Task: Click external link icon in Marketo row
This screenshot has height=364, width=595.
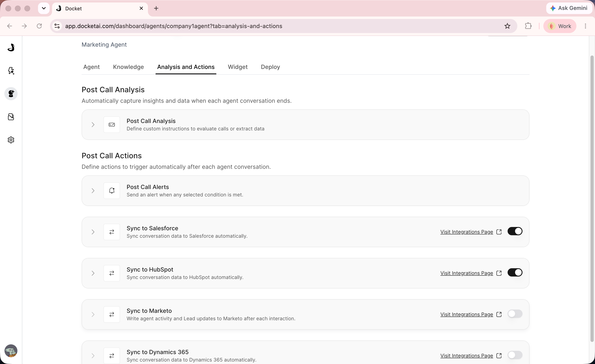Action: [499, 314]
